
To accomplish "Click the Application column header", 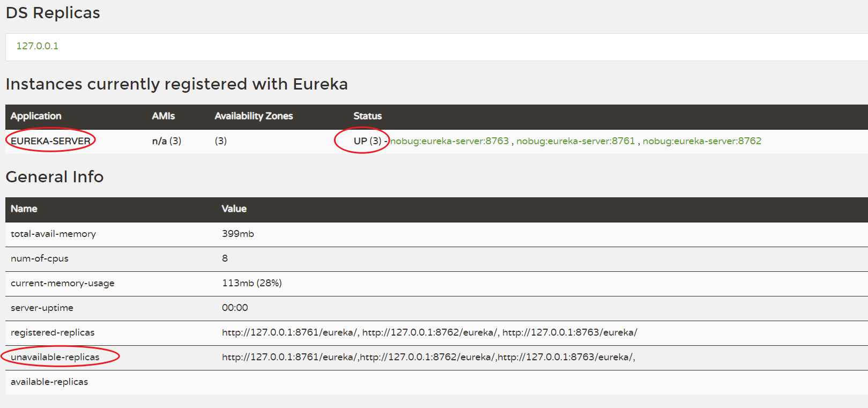I will (36, 116).
